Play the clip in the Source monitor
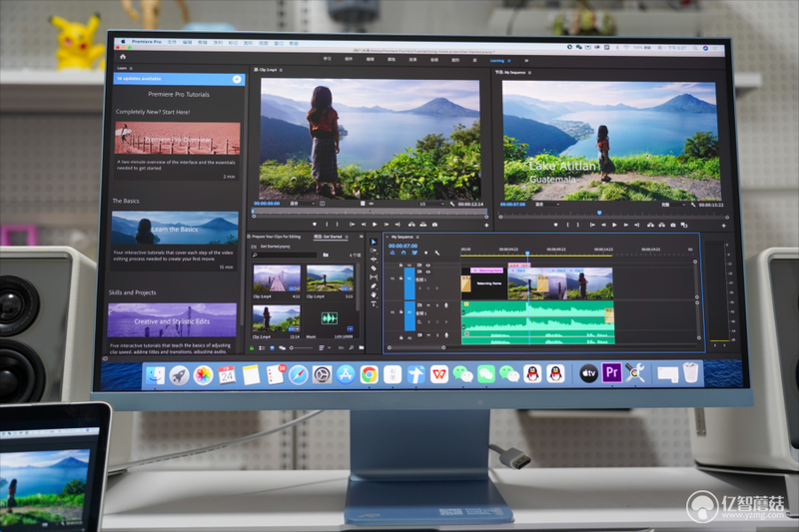Viewport: 799px width, 532px height. coord(376,224)
